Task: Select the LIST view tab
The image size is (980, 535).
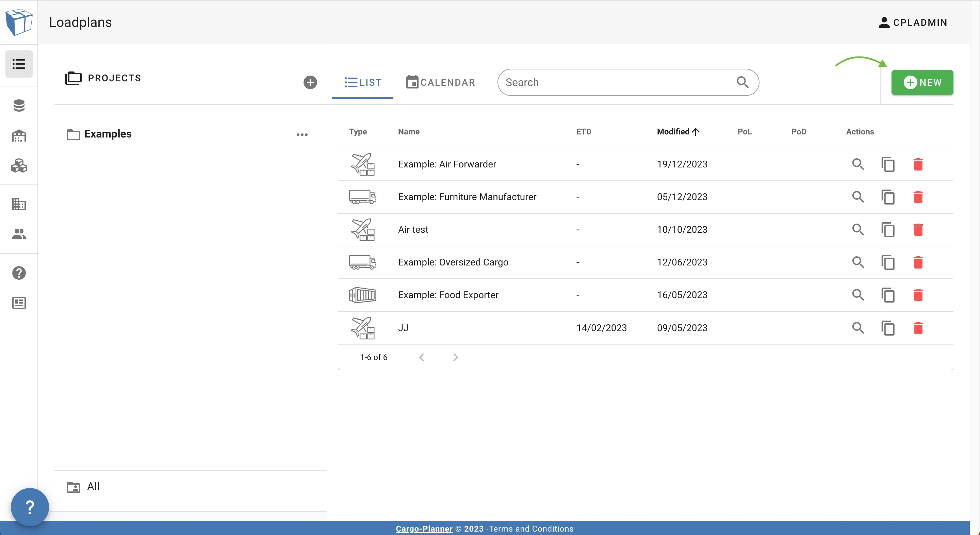Action: tap(363, 82)
